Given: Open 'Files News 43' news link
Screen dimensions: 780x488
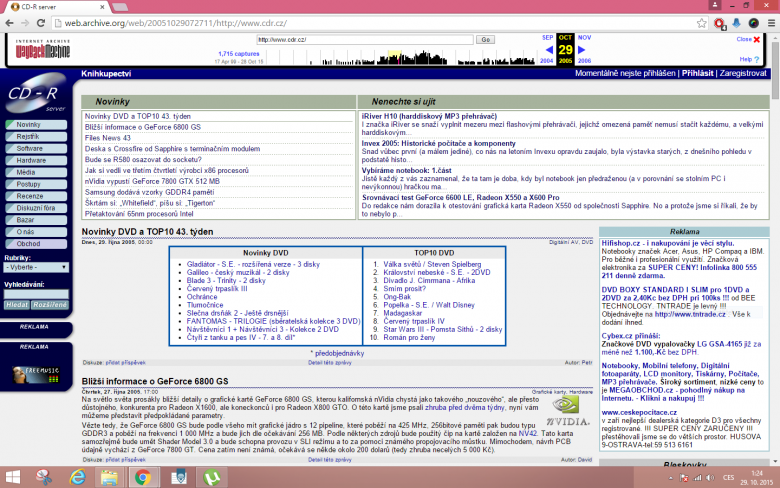Looking at the screenshot, I should coord(107,138).
